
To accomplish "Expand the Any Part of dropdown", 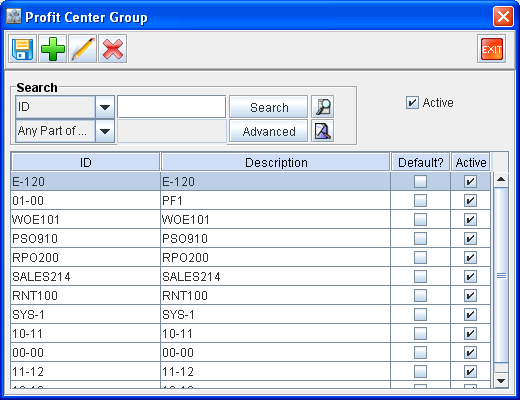I will click(x=105, y=131).
